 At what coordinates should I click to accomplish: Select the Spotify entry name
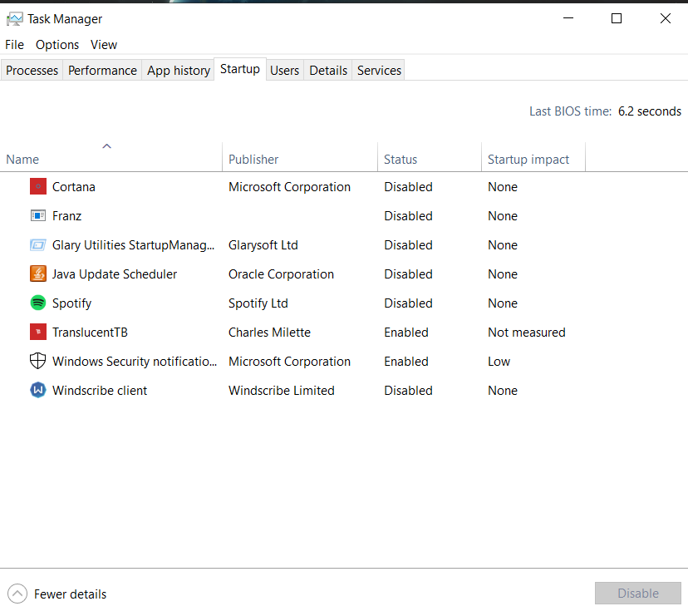(x=72, y=303)
